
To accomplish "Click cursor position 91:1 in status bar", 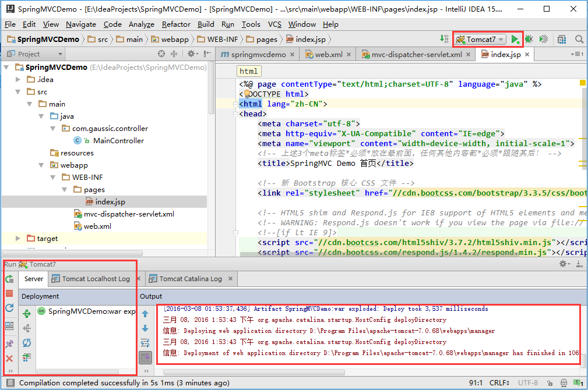I will 476,383.
